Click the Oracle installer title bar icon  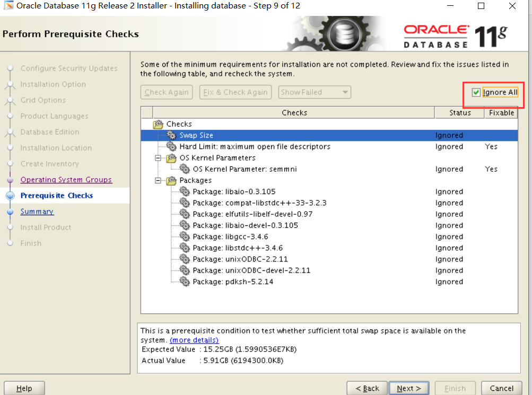point(8,5)
